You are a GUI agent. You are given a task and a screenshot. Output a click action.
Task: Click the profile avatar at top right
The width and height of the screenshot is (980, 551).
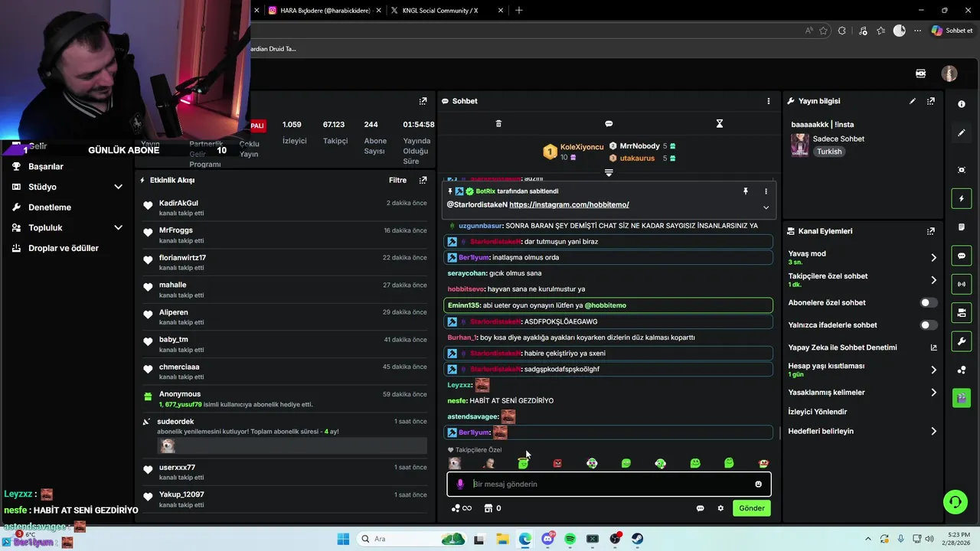[x=949, y=73]
